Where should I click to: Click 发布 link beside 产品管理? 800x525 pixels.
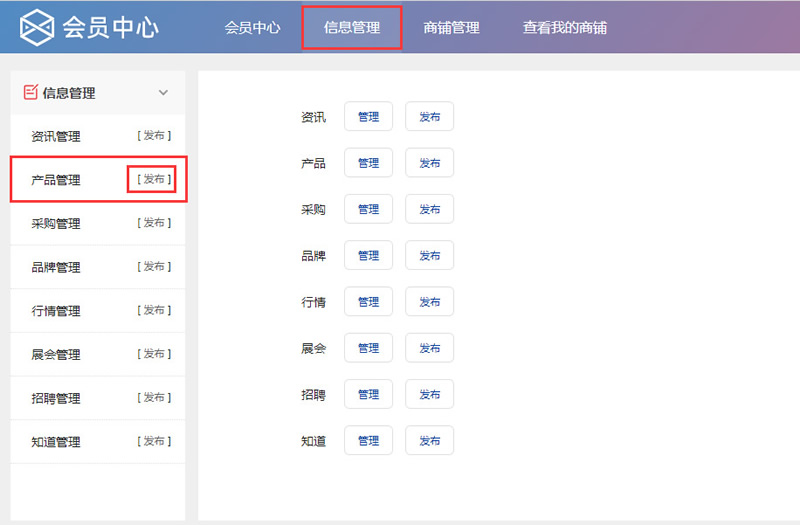153,180
